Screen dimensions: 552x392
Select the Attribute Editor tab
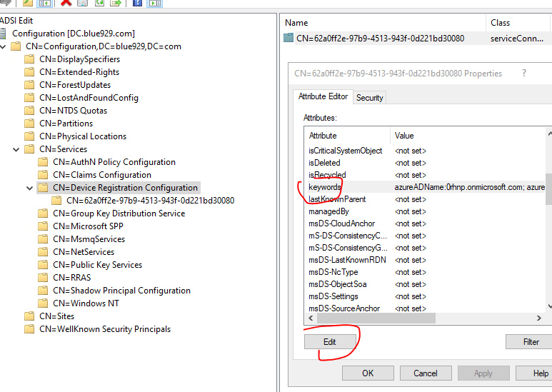pos(323,96)
